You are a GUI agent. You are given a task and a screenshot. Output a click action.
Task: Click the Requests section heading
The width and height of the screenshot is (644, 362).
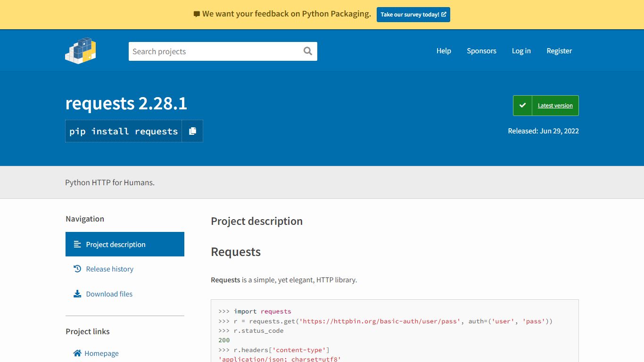(x=236, y=252)
